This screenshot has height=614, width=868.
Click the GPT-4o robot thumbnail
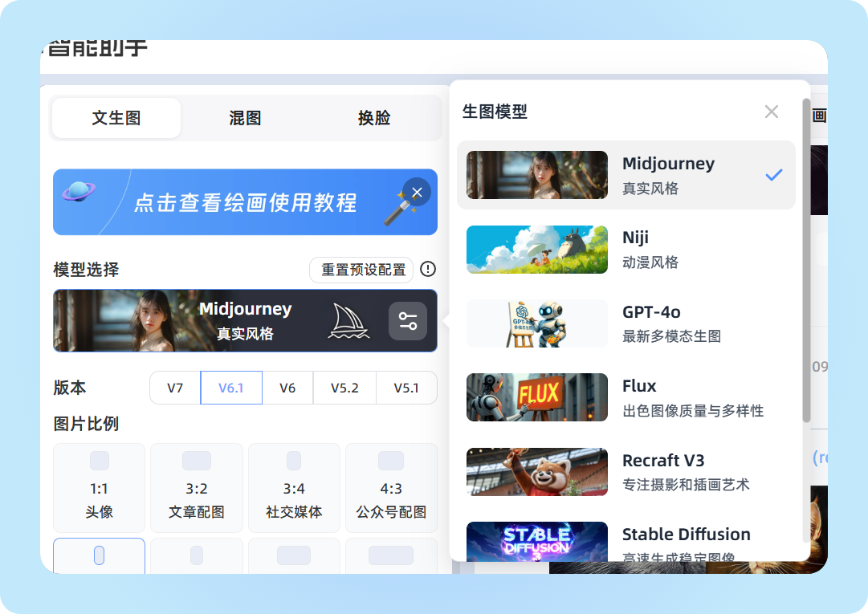[537, 323]
